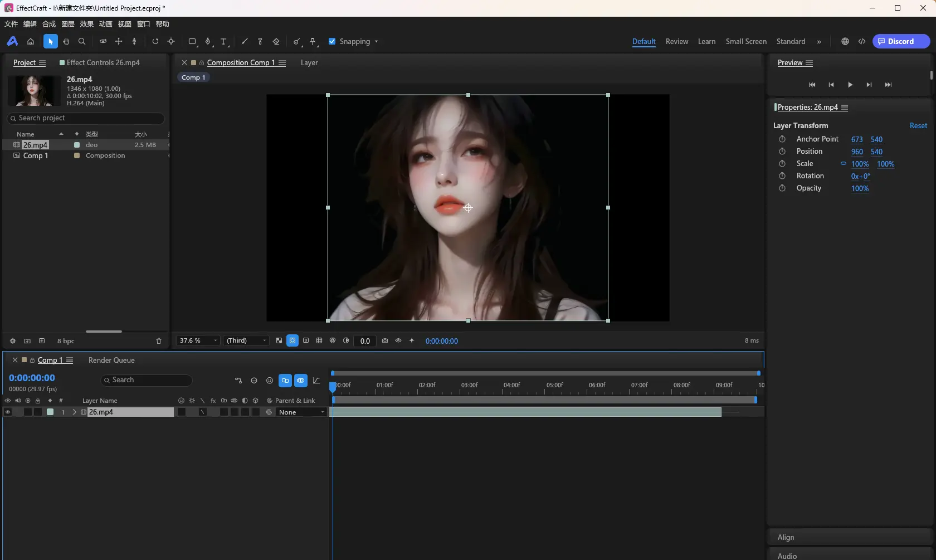Reset the Layer Transform
Viewport: 936px width, 560px height.
tap(918, 126)
